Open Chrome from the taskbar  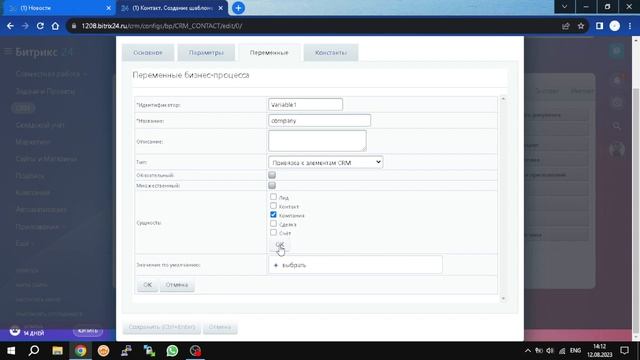click(x=80, y=351)
